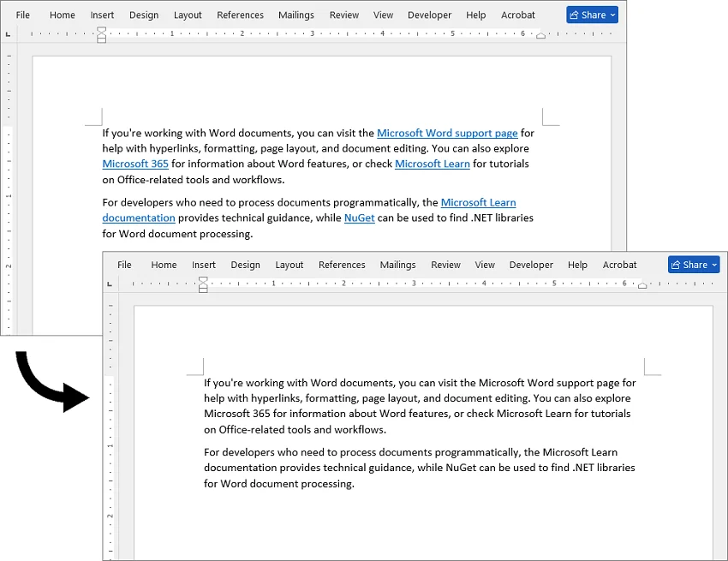728x561 pixels.
Task: Open Layout tab in lower Word window
Action: tap(289, 265)
